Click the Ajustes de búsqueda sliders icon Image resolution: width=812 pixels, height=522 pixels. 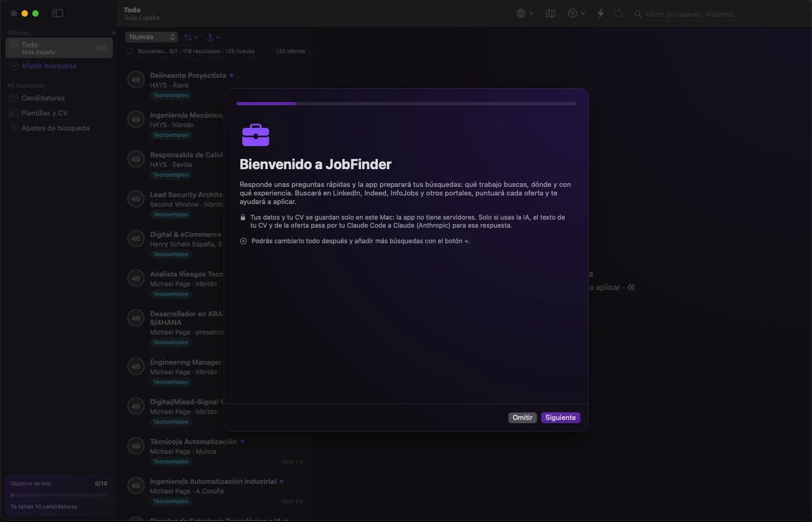click(x=14, y=128)
